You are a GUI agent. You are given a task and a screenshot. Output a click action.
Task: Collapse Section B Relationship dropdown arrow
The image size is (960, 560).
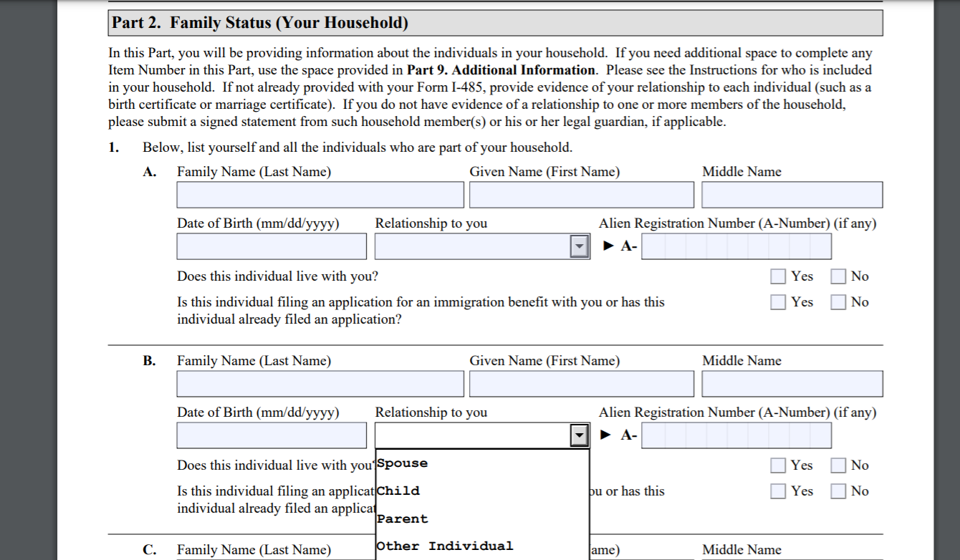click(578, 435)
